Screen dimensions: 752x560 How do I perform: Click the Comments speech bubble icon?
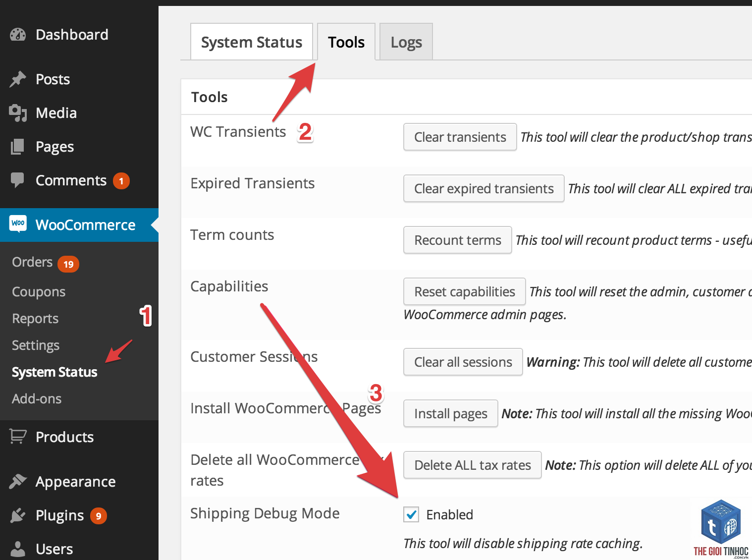18,180
